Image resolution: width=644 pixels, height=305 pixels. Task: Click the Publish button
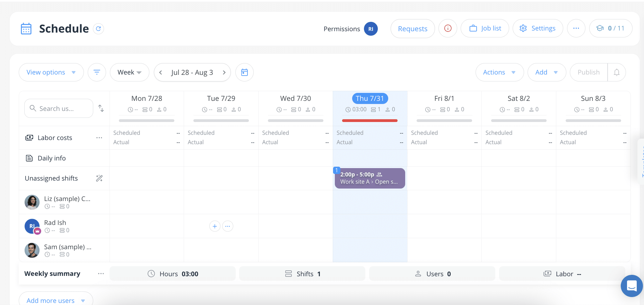(x=589, y=72)
